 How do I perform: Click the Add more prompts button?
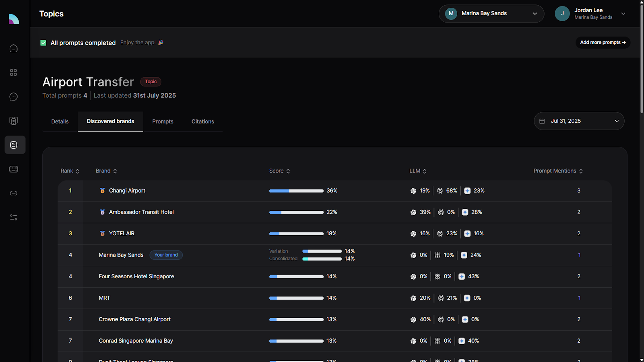(x=603, y=42)
